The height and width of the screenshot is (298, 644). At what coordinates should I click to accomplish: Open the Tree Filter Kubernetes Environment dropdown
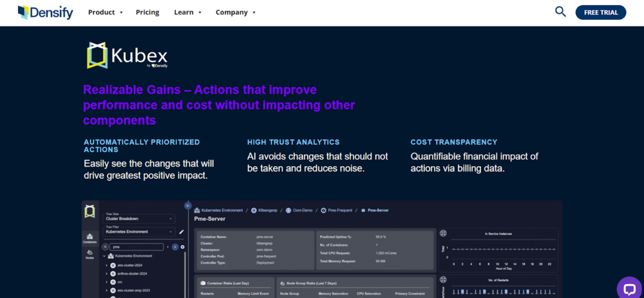(x=139, y=231)
